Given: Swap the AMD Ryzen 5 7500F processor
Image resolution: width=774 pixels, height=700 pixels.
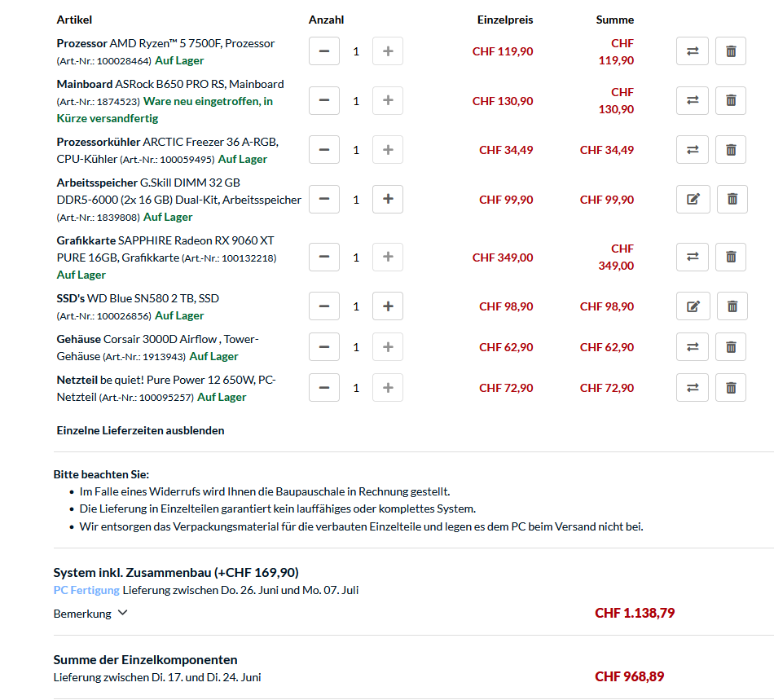Looking at the screenshot, I should [692, 51].
